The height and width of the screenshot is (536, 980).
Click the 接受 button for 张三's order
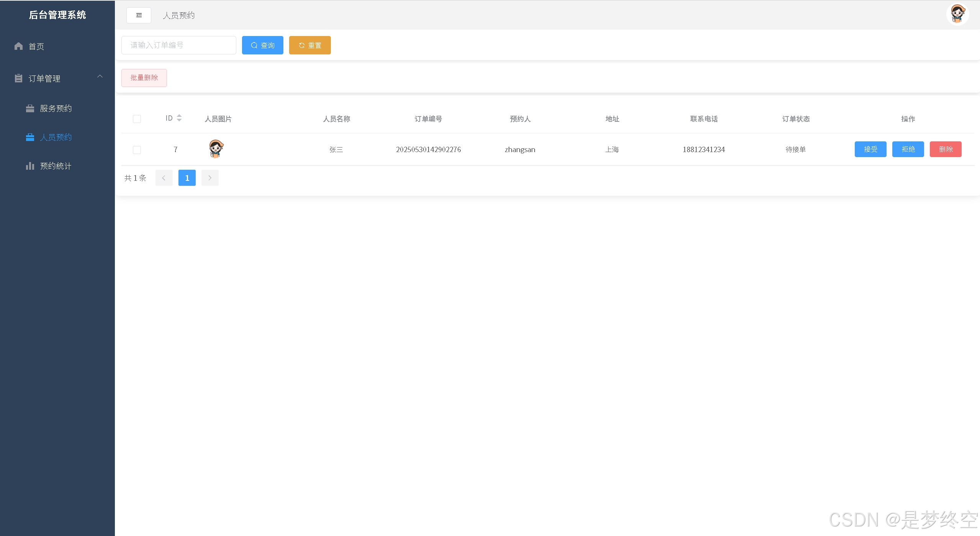870,149
